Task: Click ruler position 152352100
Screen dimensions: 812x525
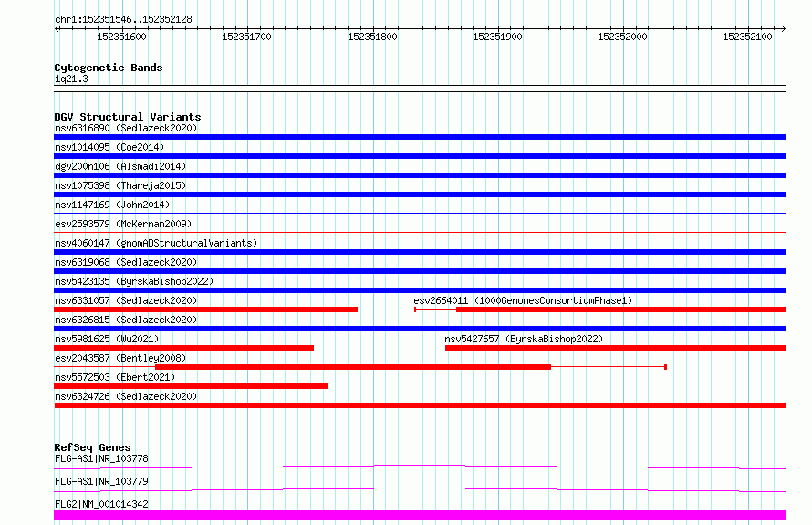Action: (747, 37)
